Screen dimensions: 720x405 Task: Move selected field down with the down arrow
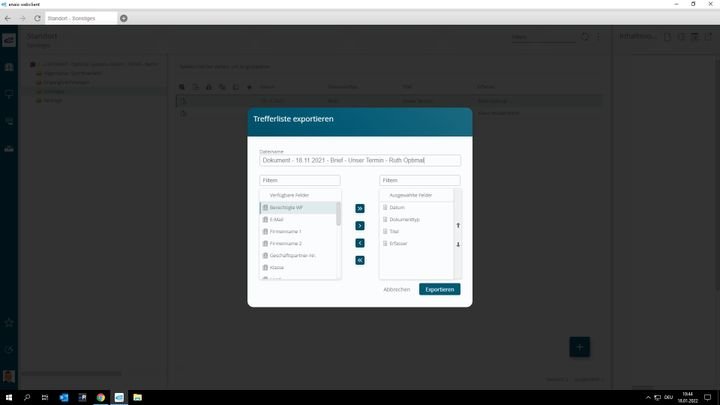(x=458, y=244)
